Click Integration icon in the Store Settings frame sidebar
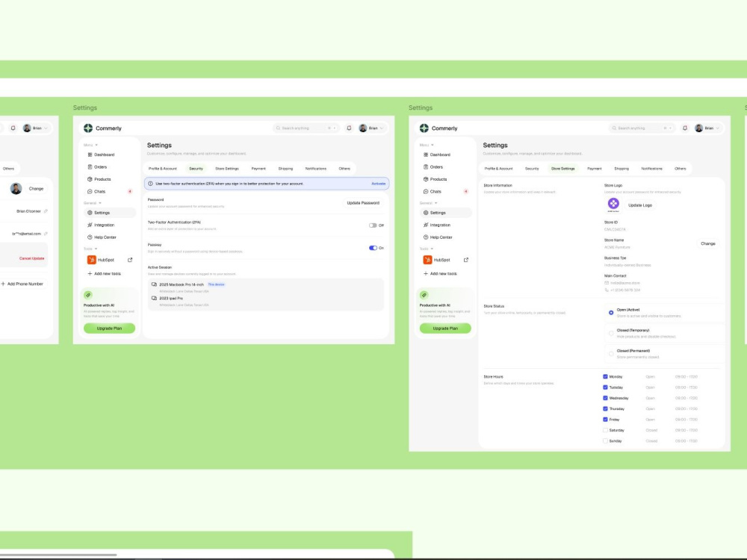 coord(426,225)
